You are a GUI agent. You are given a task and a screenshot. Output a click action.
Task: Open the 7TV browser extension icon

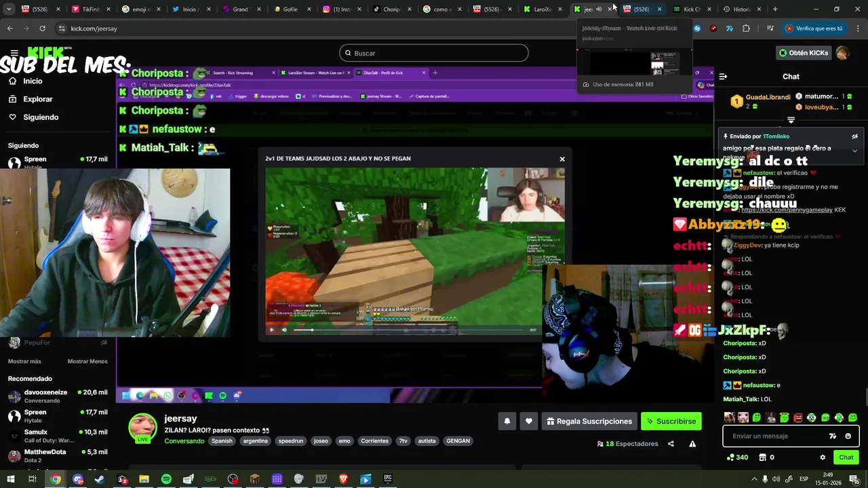point(730,28)
